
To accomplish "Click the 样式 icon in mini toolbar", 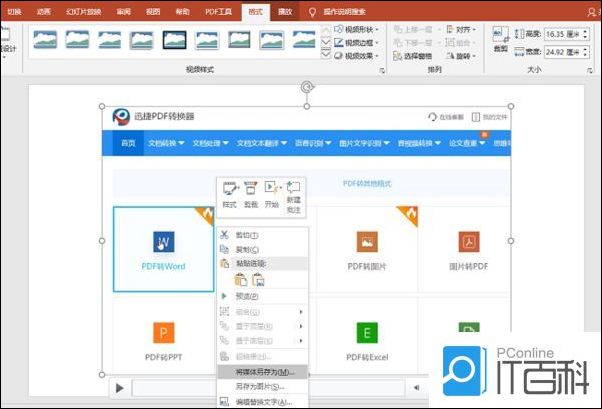I will [230, 195].
